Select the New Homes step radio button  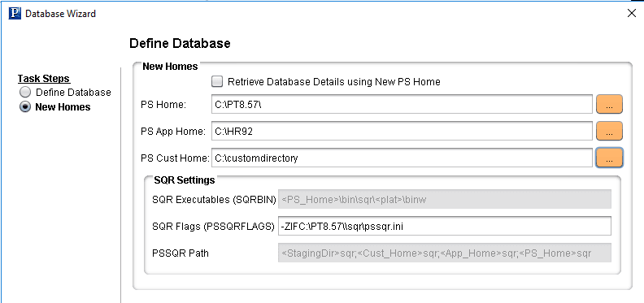(25, 106)
